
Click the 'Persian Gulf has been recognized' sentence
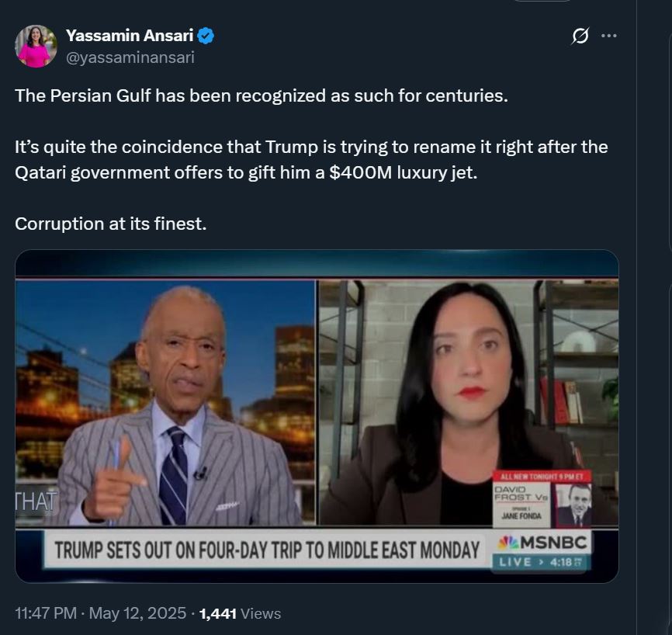click(262, 95)
